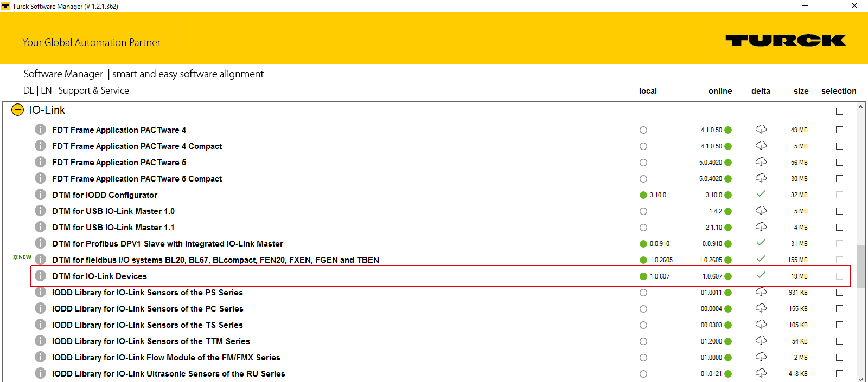Viewport: 868px width, 382px height.
Task: Click online version 01.2000 of TTM Series library
Action: point(711,341)
